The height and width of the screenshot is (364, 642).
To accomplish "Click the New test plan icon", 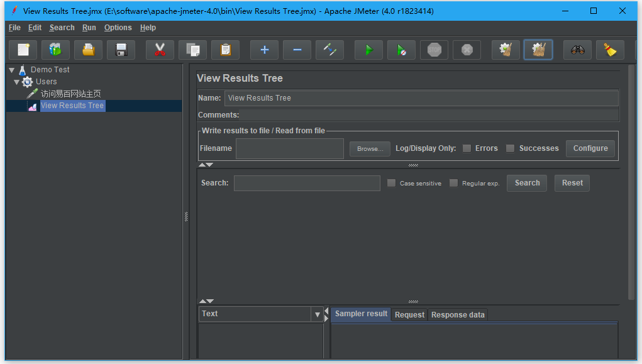I will 23,50.
